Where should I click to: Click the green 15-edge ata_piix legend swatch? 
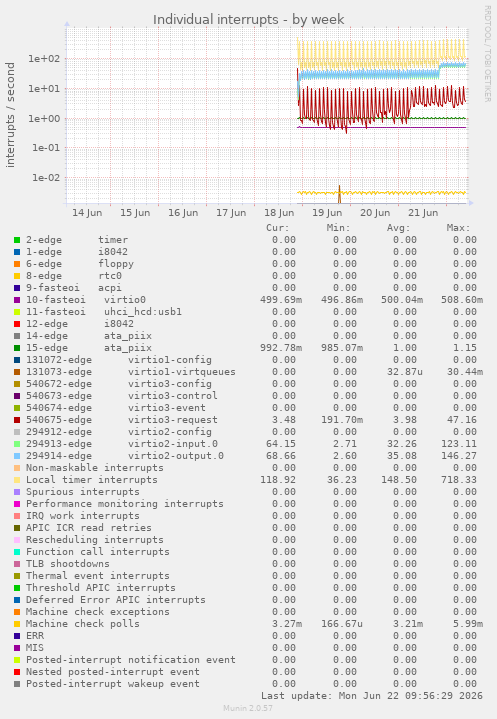(x=17, y=348)
